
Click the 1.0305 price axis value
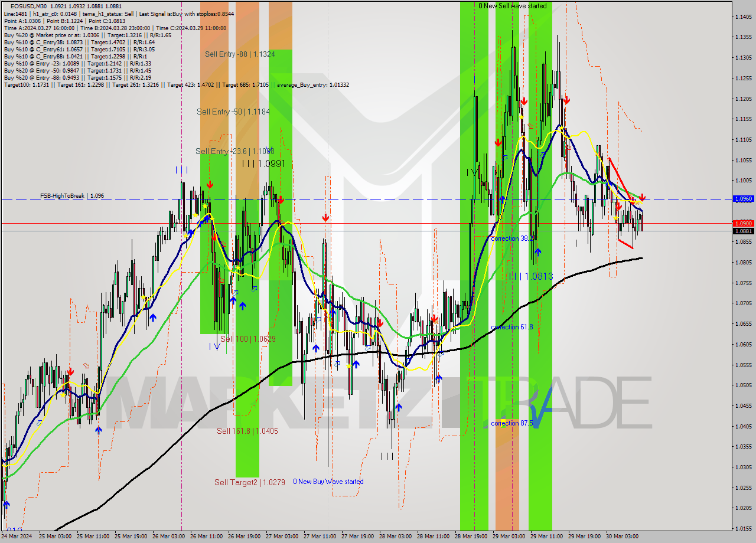coord(743,467)
